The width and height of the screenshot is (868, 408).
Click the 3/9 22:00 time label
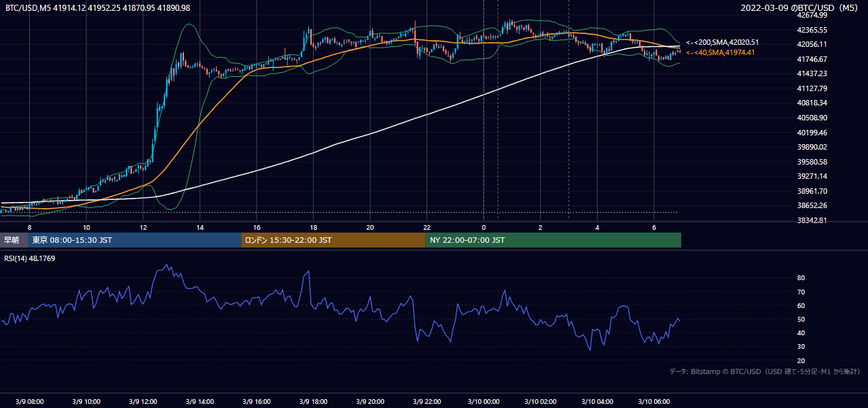coord(427,401)
